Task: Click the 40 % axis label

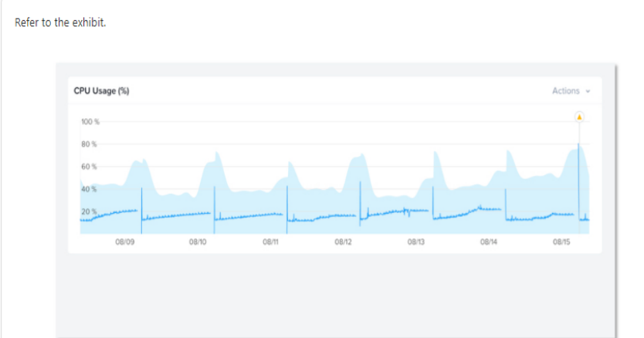Action: click(89, 189)
